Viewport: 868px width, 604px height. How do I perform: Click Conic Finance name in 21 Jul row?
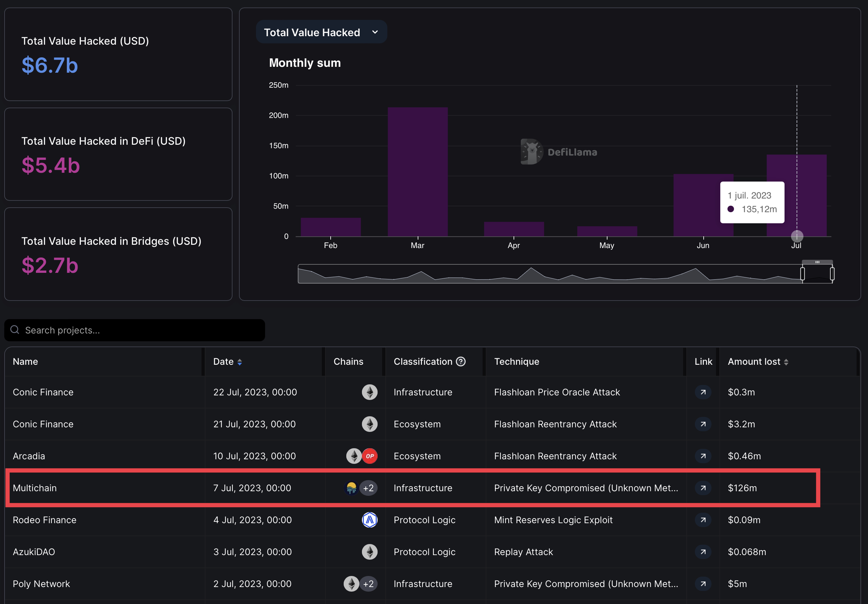(43, 424)
